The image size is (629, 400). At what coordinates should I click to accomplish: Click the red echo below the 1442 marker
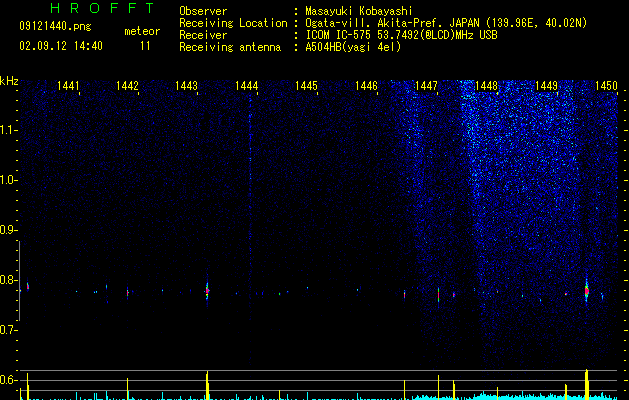128,293
